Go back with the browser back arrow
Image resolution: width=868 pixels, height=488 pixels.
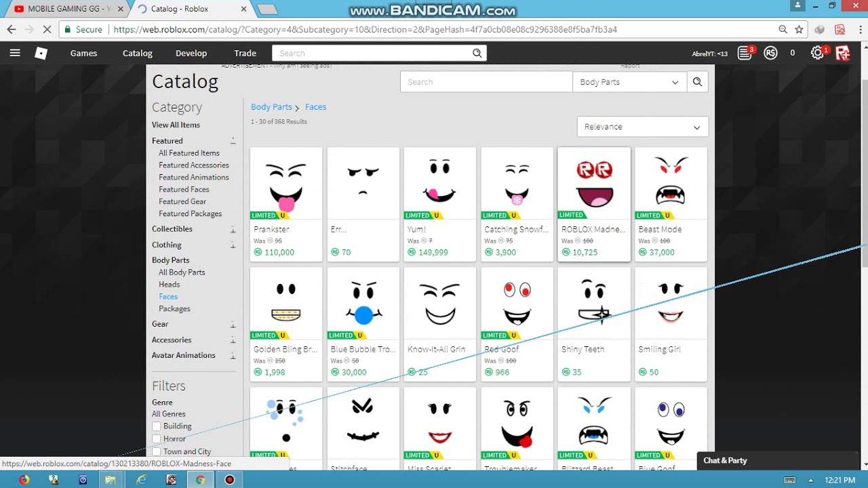(x=11, y=30)
